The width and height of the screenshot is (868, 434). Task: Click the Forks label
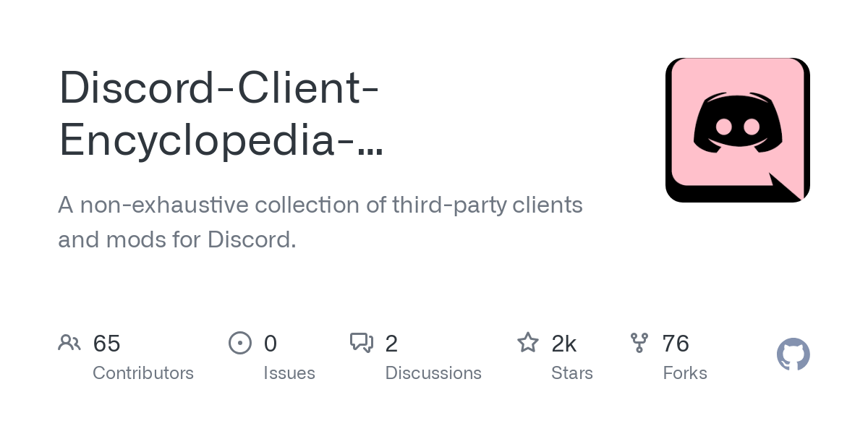coord(685,373)
